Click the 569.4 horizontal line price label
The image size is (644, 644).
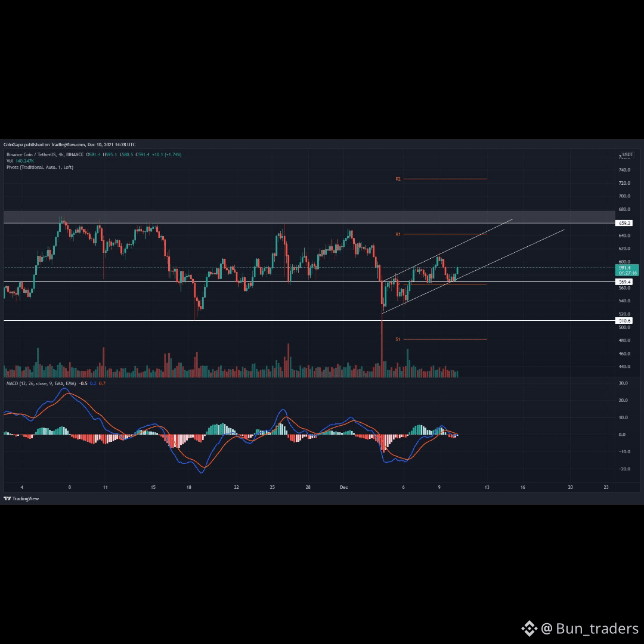pos(624,281)
